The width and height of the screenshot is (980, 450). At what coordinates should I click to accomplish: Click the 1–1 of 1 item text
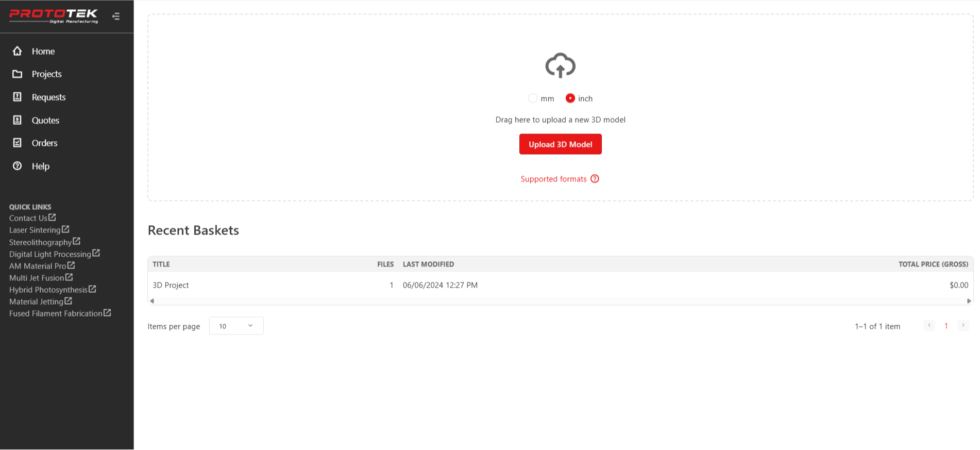(877, 326)
